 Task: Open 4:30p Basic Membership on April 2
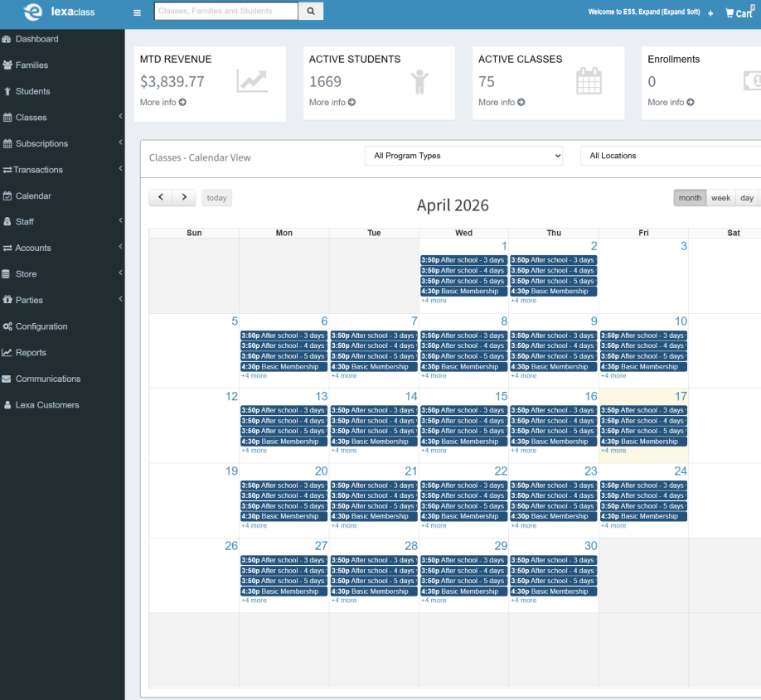pos(554,292)
